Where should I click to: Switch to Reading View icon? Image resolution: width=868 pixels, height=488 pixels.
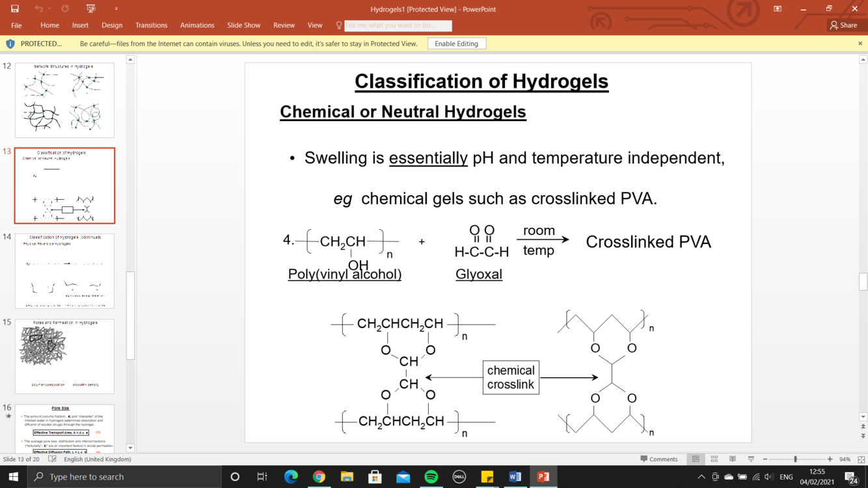click(733, 459)
